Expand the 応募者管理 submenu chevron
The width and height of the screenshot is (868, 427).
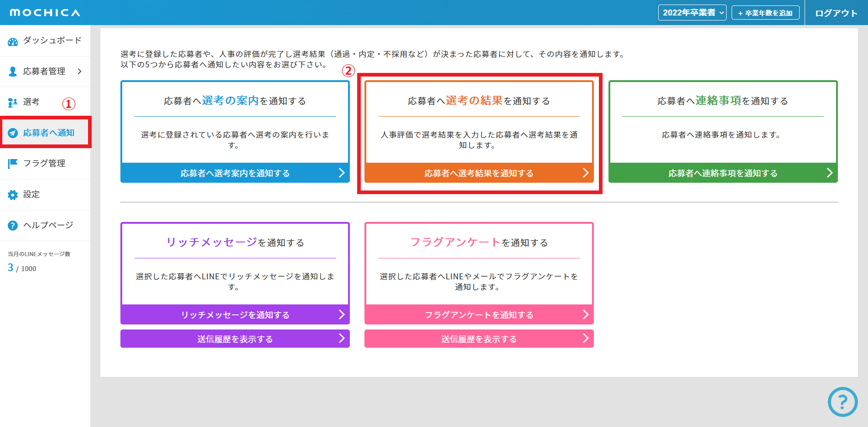tap(80, 72)
